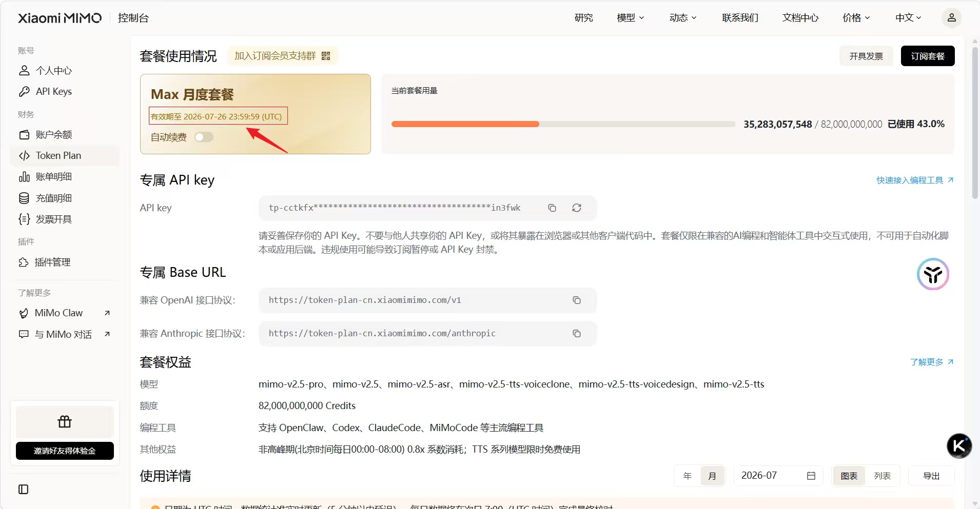Expand the 模型 dropdown in top navigation

click(630, 18)
